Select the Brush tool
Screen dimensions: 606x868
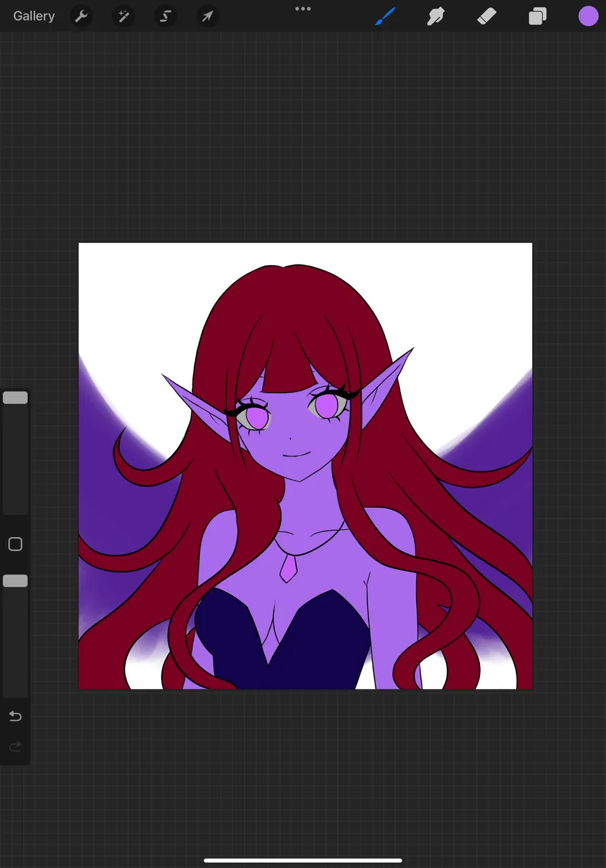385,16
